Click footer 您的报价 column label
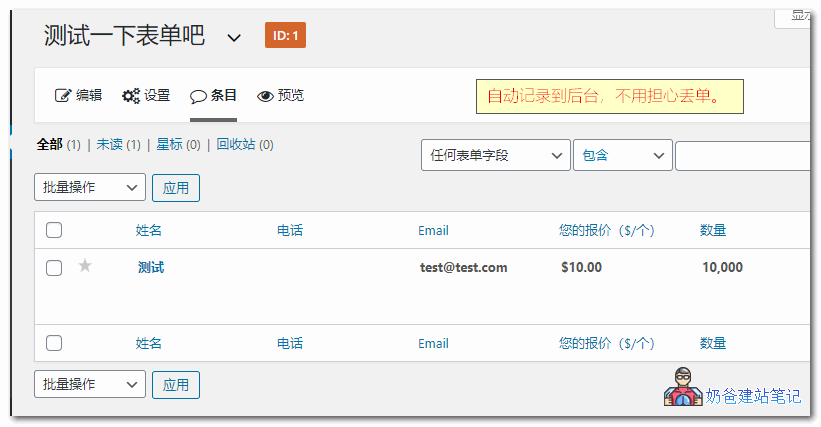 606,343
